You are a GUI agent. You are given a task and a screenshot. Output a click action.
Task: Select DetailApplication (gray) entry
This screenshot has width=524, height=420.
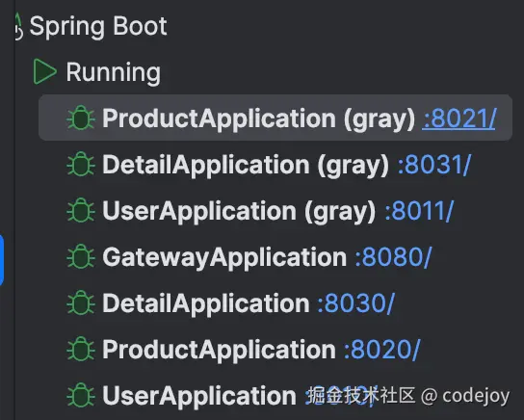[x=246, y=165]
